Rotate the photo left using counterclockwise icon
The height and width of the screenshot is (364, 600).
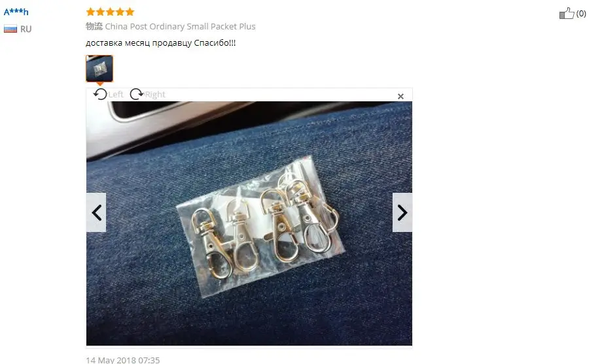point(100,94)
